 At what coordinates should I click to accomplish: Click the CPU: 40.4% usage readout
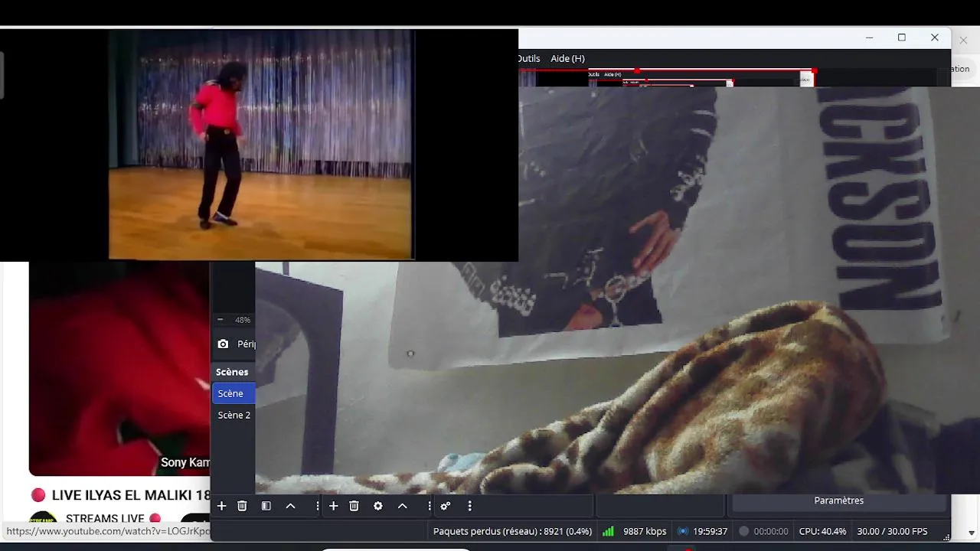pos(823,531)
